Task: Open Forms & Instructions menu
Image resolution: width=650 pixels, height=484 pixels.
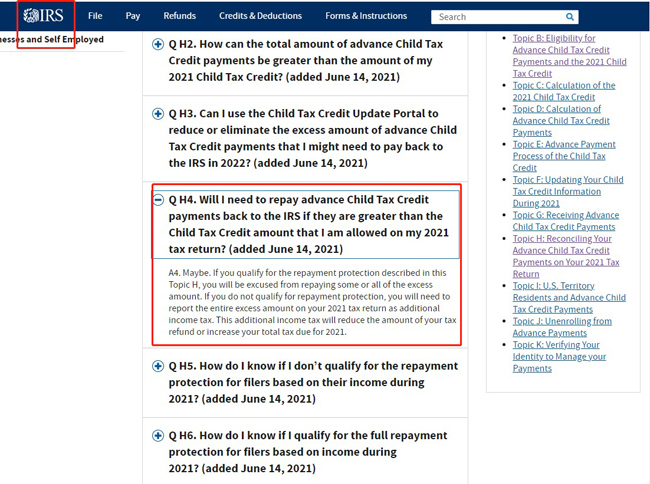Action: pyautogui.click(x=366, y=16)
